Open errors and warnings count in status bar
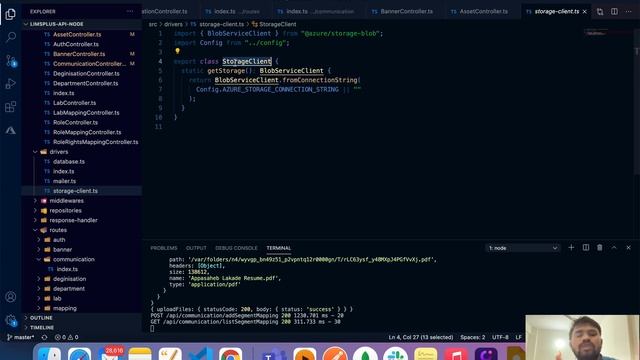 point(67,338)
